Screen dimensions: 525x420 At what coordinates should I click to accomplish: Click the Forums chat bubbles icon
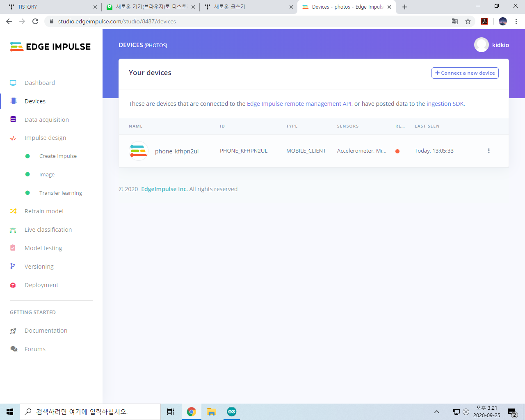(14, 349)
